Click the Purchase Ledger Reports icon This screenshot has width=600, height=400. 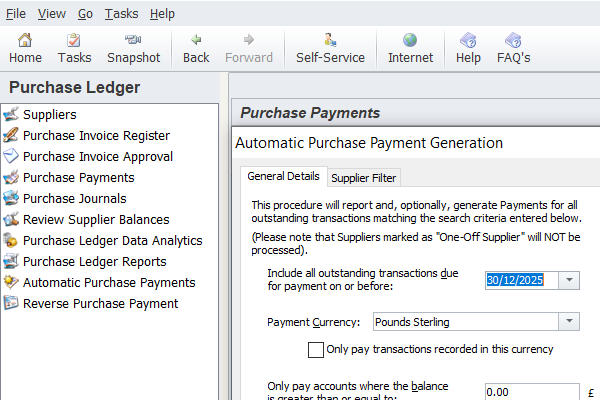[11, 261]
